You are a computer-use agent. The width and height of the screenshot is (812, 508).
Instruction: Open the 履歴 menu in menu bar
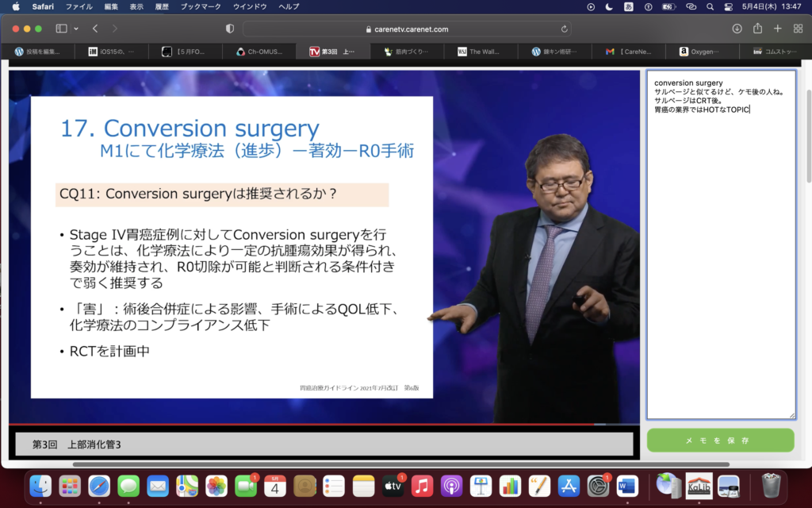pyautogui.click(x=161, y=6)
